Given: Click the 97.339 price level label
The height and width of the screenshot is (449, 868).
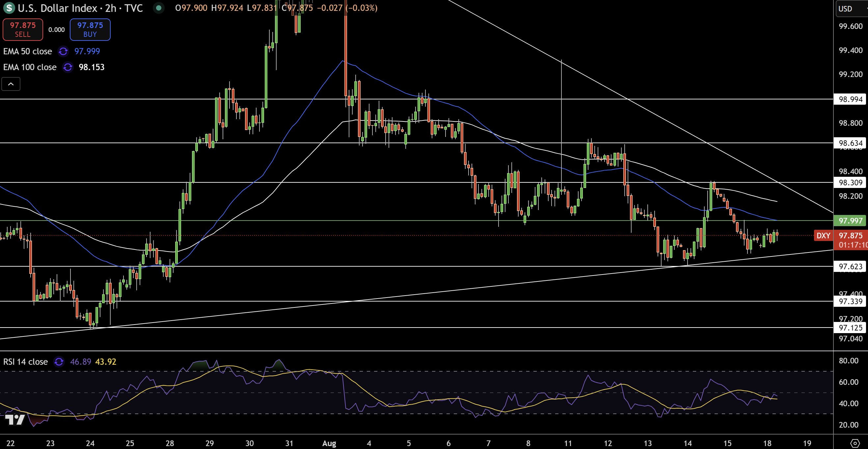Looking at the screenshot, I should pyautogui.click(x=850, y=301).
